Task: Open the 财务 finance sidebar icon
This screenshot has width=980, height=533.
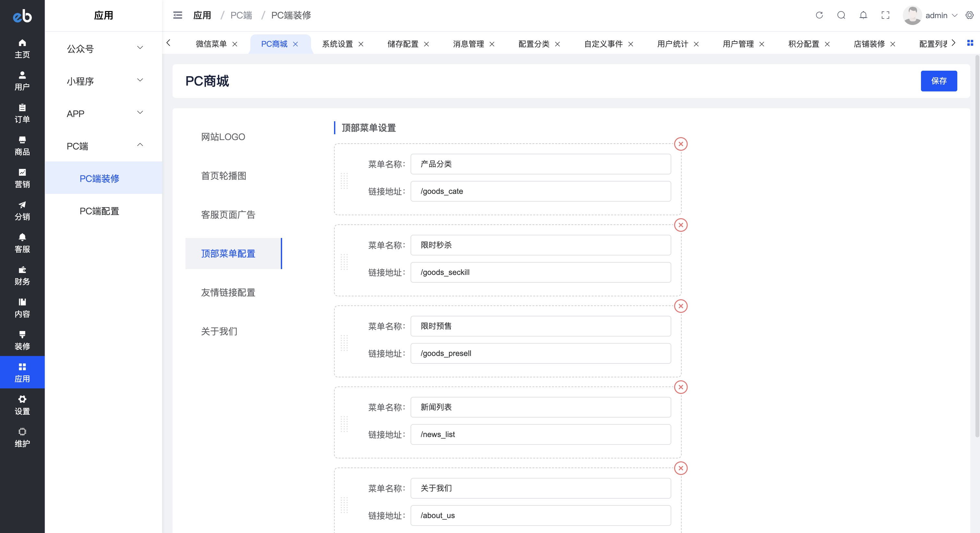Action: coord(22,276)
